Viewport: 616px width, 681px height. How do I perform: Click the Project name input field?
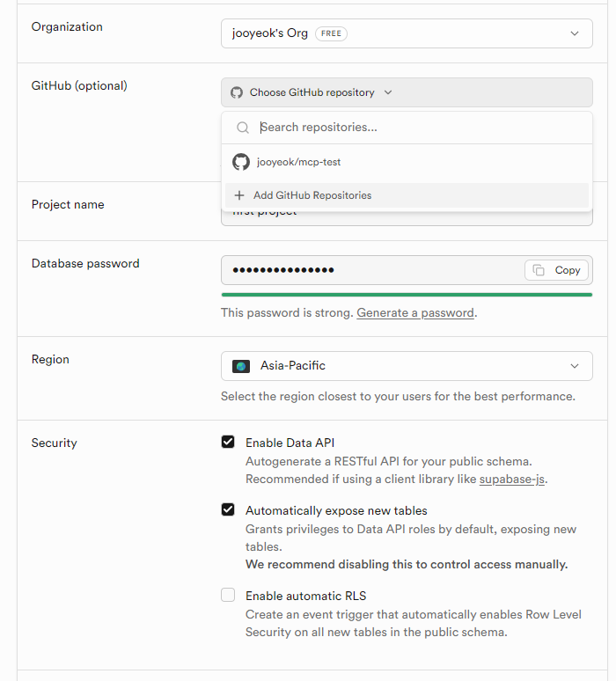[407, 218]
